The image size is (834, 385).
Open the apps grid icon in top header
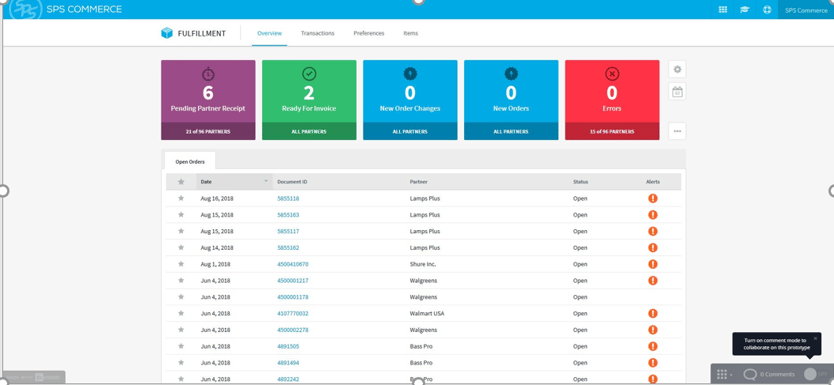pos(723,10)
